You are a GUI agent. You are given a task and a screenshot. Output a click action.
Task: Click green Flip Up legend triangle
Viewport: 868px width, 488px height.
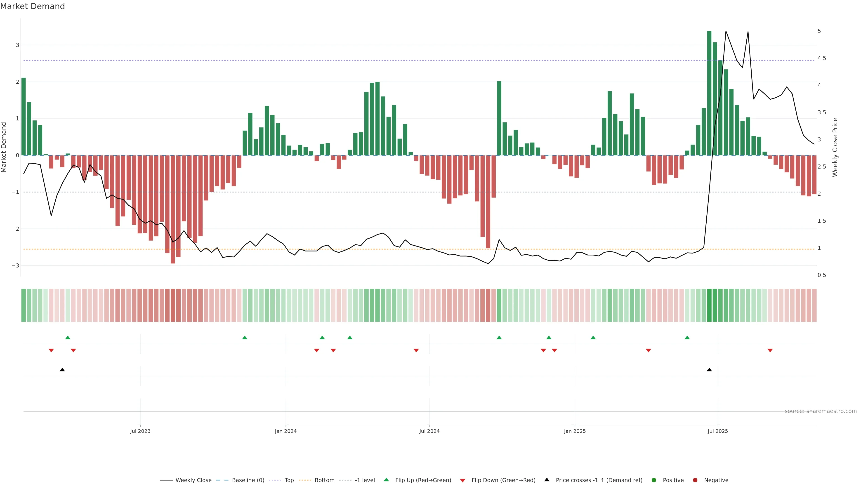pos(387,480)
